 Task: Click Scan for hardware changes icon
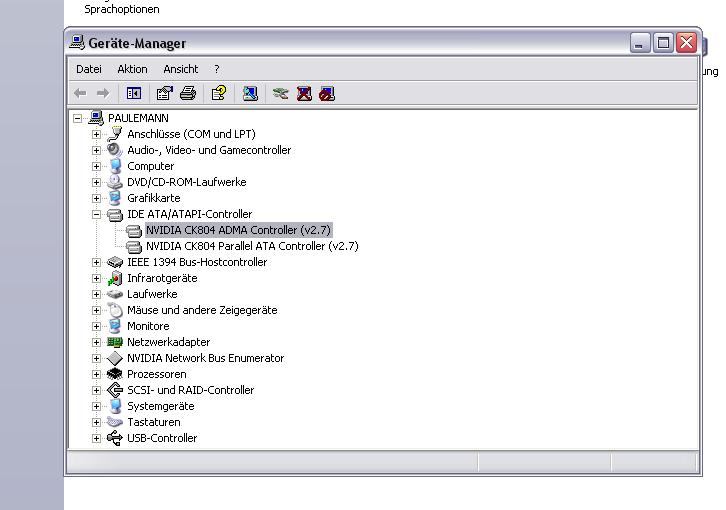[250, 94]
